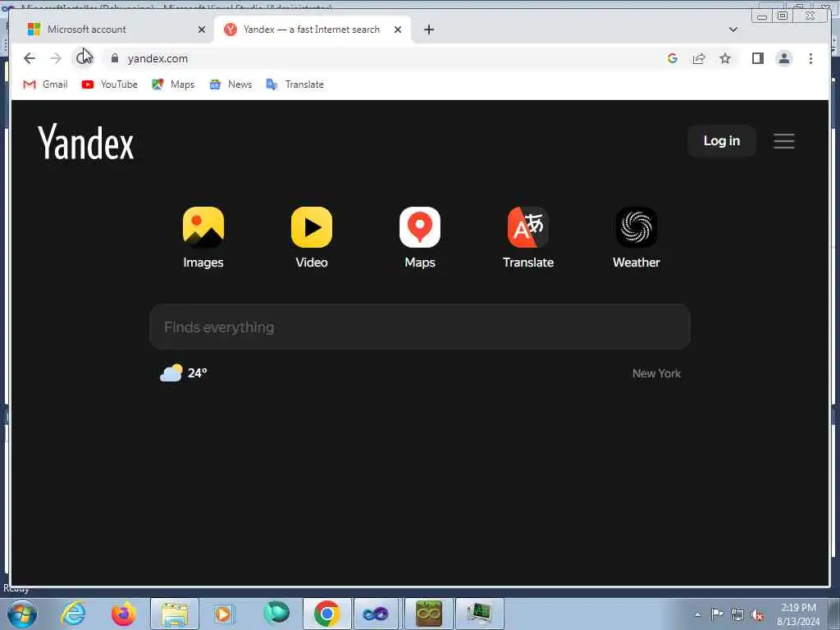Open Windows Media Player taskbar icon

224,614
